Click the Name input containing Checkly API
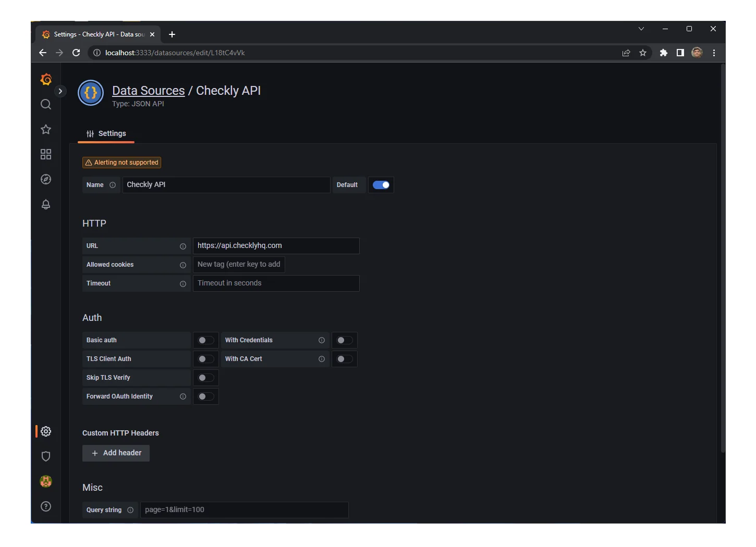Screen dimensions: 756x547 (226, 185)
